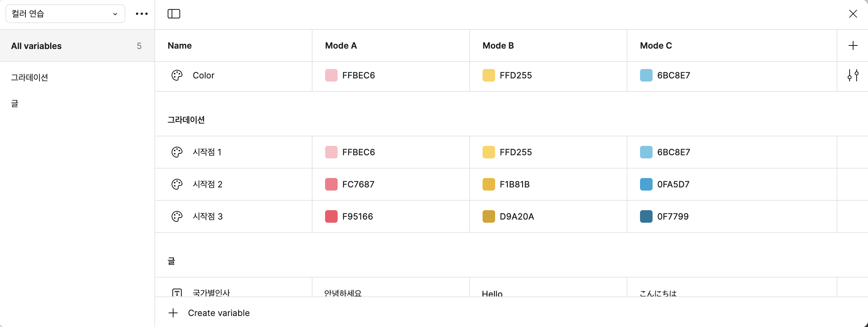Viewport: 868px width, 327px height.
Task: Open the 컬러 연습 collection dropdown
Action: coord(65,14)
